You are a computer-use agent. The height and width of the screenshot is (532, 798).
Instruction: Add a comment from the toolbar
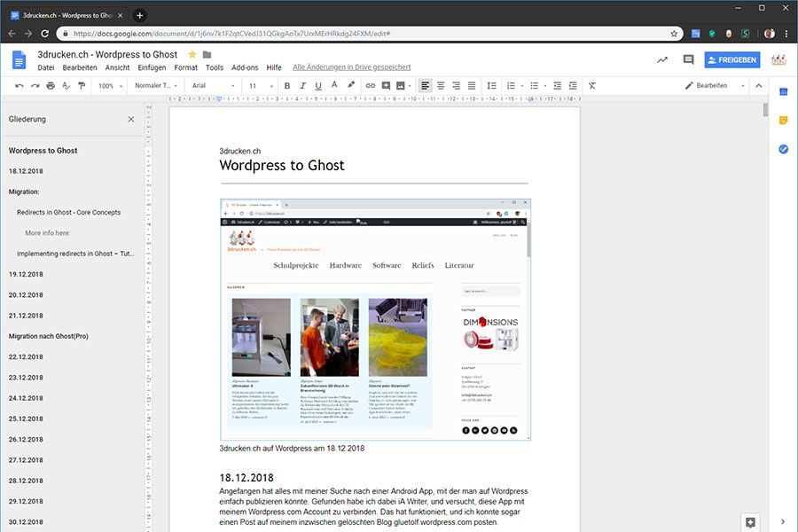386,85
